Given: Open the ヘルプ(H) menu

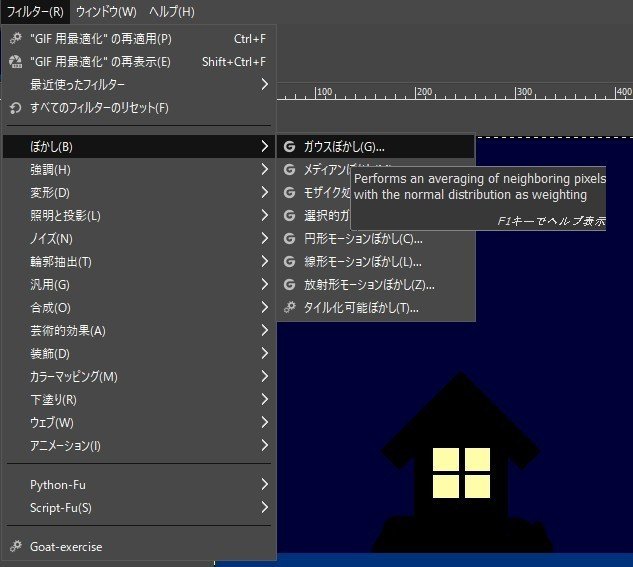Looking at the screenshot, I should tap(172, 12).
